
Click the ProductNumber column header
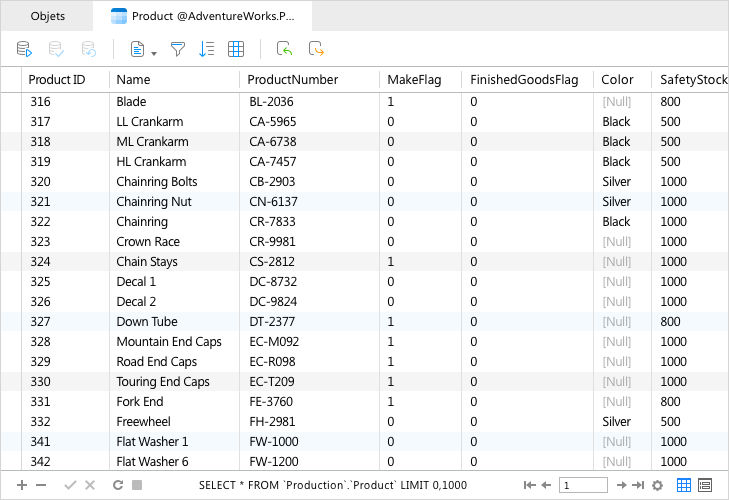tap(293, 80)
